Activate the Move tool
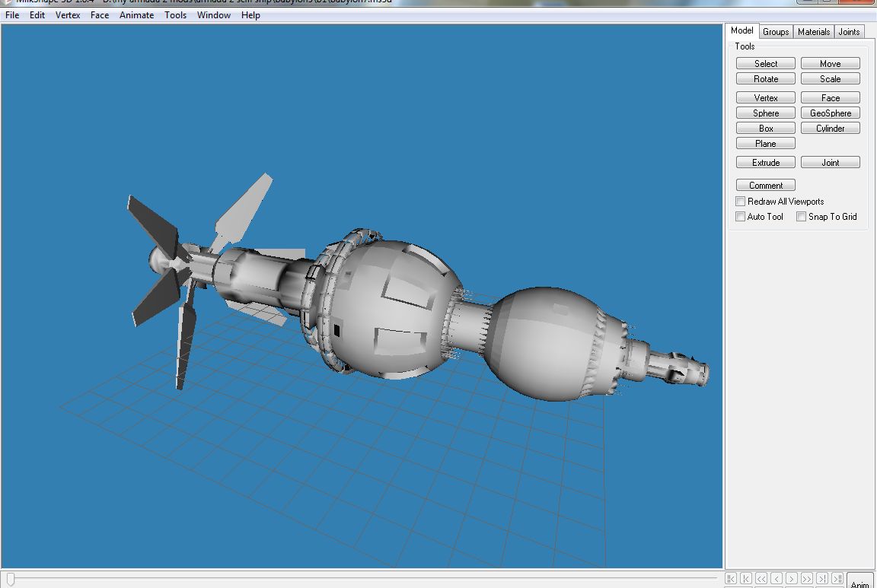 [x=831, y=64]
